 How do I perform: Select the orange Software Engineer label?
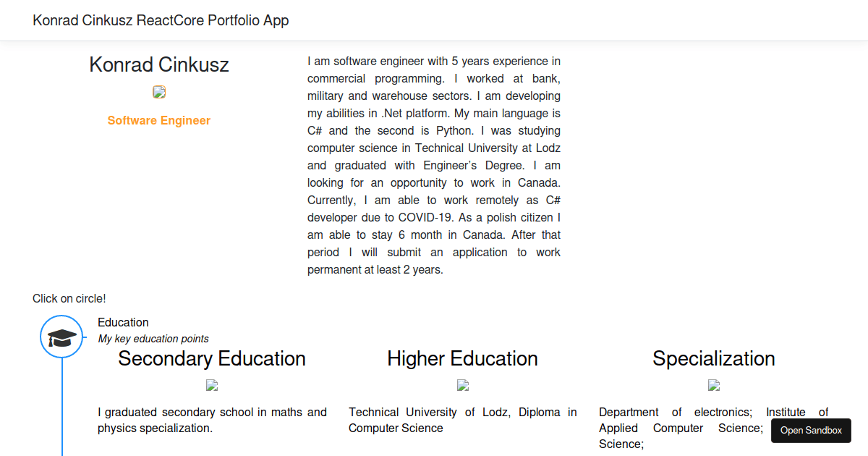coord(159,120)
